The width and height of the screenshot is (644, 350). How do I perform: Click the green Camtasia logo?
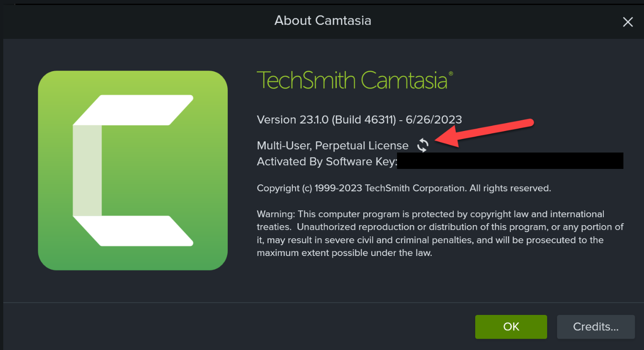pyautogui.click(x=133, y=170)
